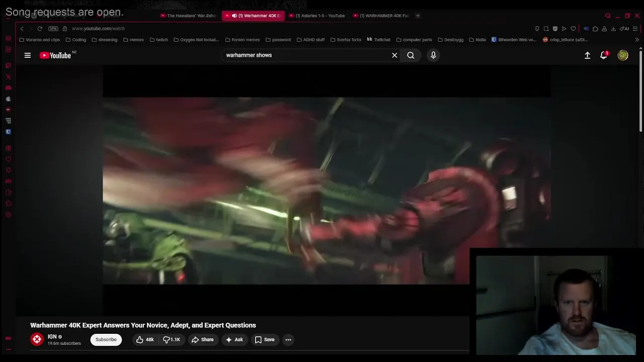Subscribe to the IGN channel
Viewport: 644px width, 362px height.
[x=106, y=339]
